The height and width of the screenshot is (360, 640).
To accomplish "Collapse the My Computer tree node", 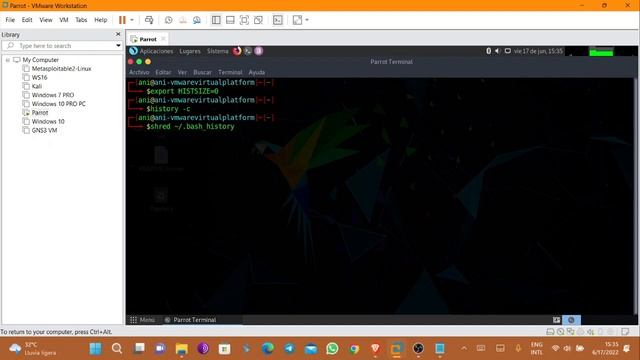I will click(x=7, y=60).
